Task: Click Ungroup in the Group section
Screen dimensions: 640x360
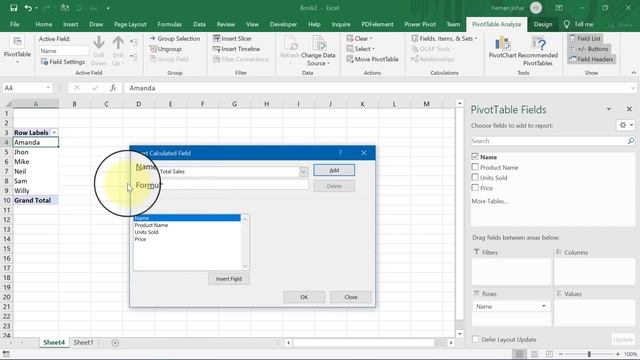Action: [x=165, y=49]
